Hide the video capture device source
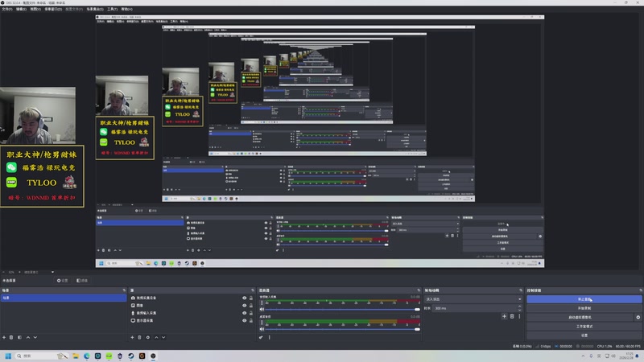The width and height of the screenshot is (644, 362). point(245,298)
